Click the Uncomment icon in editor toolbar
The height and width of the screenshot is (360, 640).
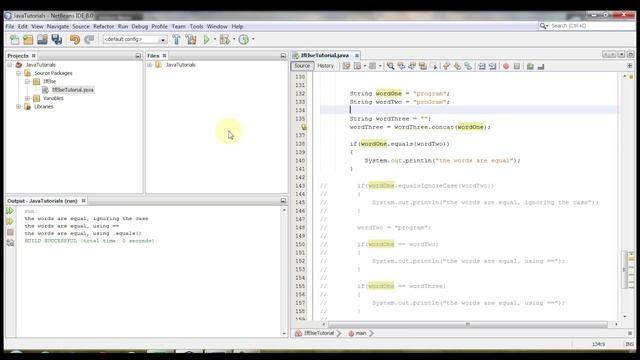pyautogui.click(x=541, y=66)
